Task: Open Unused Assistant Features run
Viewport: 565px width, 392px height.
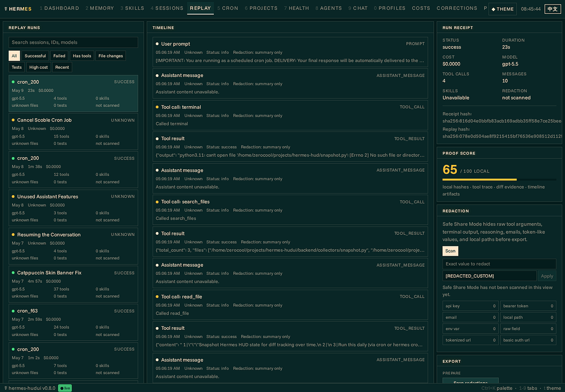Action: point(73,208)
